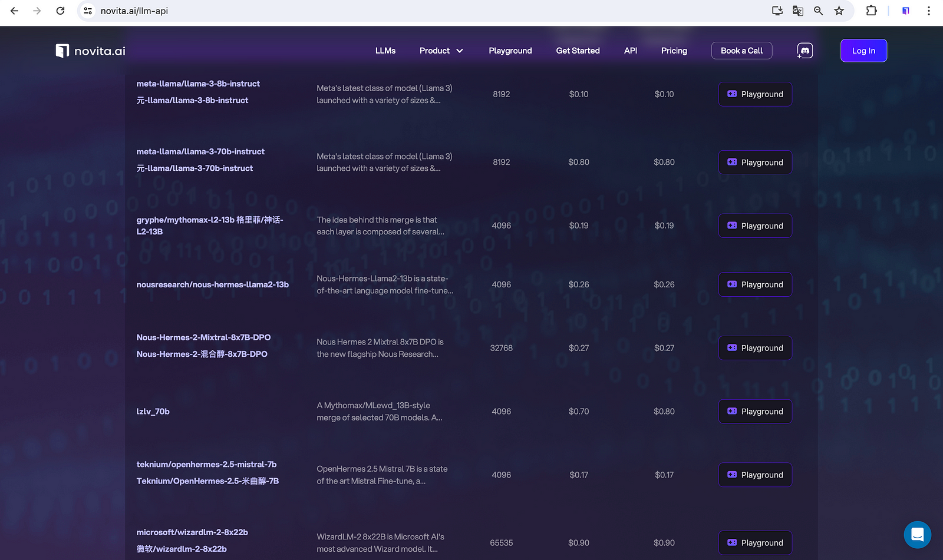The height and width of the screenshot is (560, 943).
Task: Select the microsoft/wizardlm-2-8x22b model name
Action: point(192,532)
